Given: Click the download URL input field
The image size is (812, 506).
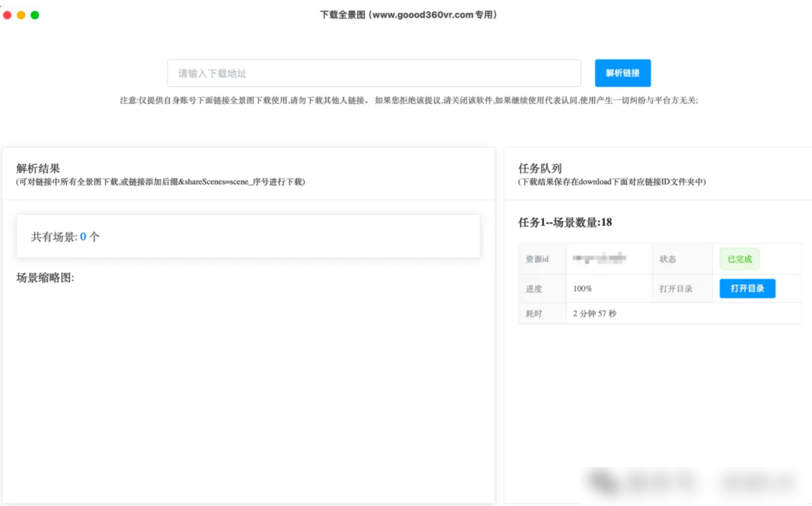Looking at the screenshot, I should click(373, 74).
